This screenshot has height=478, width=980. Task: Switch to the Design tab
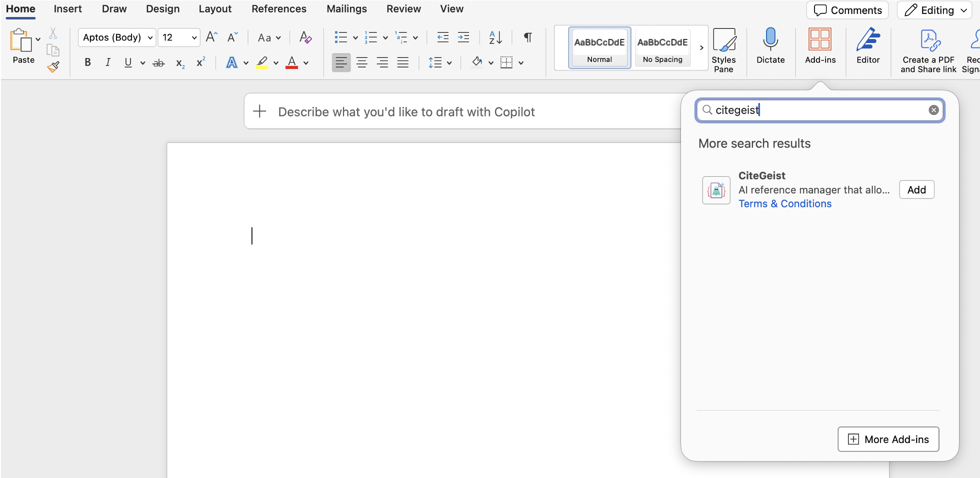[x=162, y=9]
